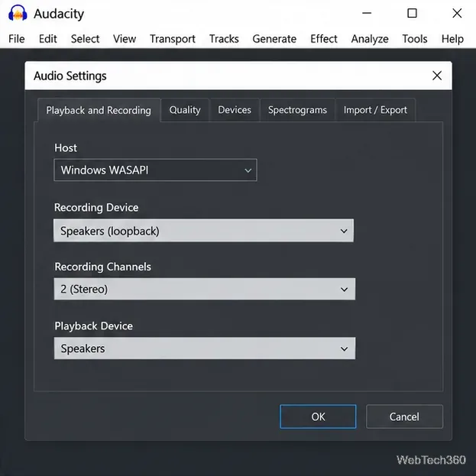Click the Playback Device label

93,326
